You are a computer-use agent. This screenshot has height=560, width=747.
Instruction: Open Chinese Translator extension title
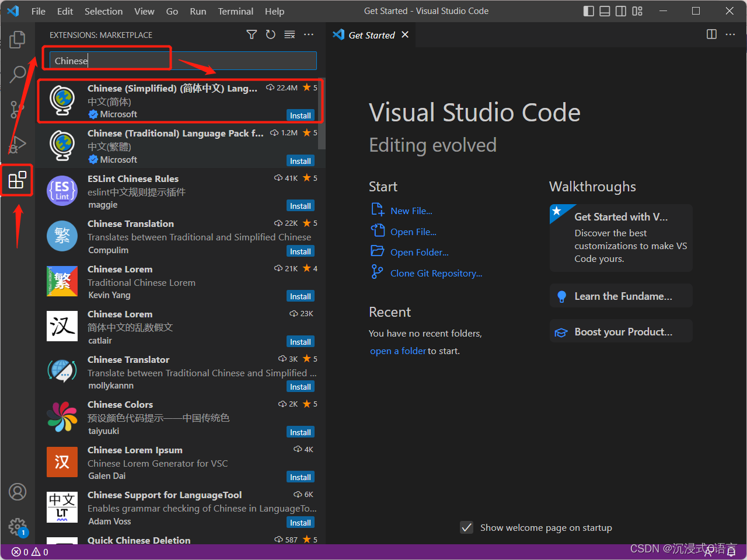coord(128,359)
